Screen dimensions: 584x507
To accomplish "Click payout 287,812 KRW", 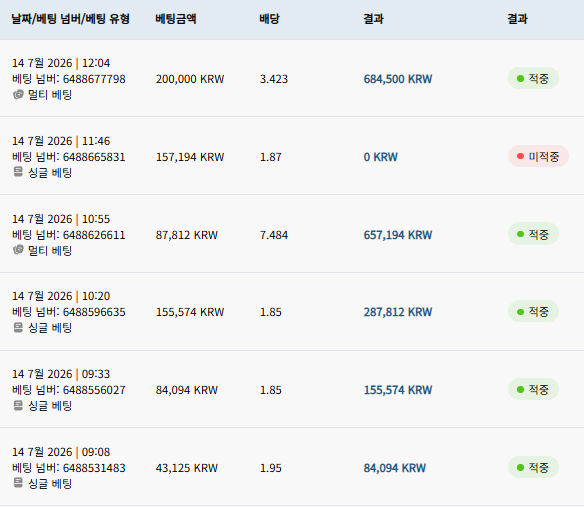I will (x=398, y=312).
